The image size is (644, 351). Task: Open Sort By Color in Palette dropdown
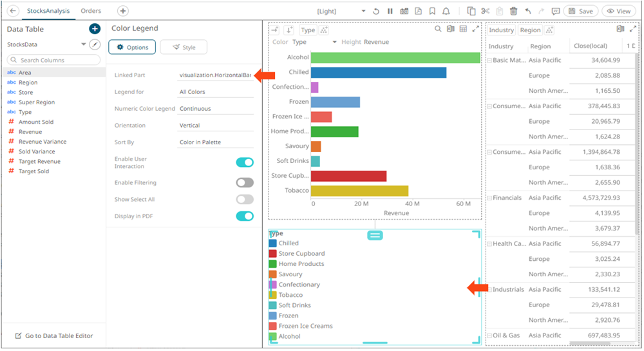[216, 142]
